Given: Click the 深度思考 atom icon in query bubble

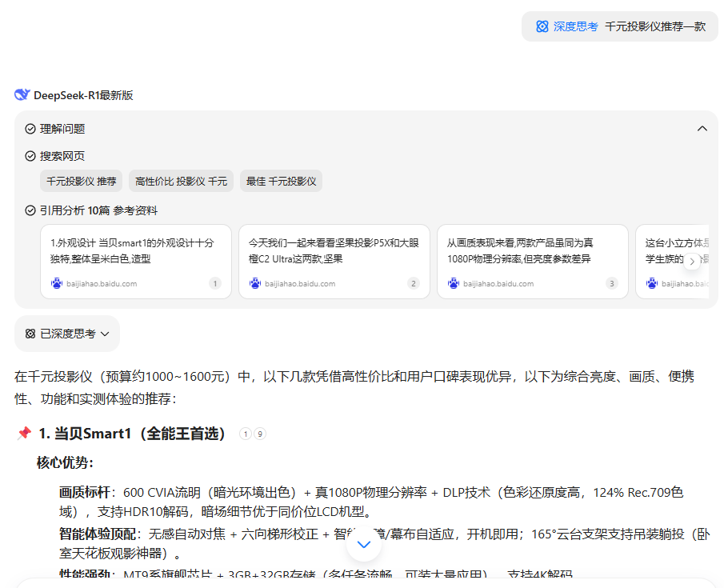Looking at the screenshot, I should click(542, 26).
